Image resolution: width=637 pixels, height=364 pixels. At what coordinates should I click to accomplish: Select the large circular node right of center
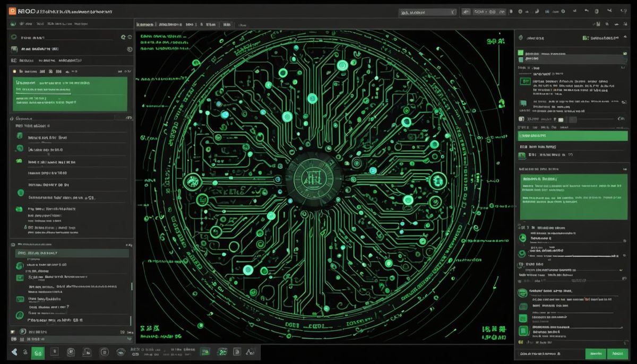coord(438,180)
